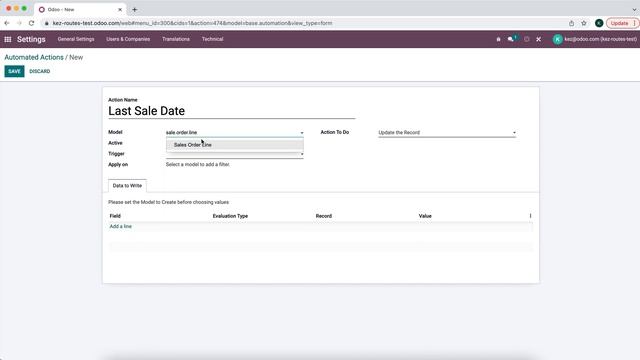Close the Odoo - New browser tab
This screenshot has height=360, width=640.
point(120,9)
